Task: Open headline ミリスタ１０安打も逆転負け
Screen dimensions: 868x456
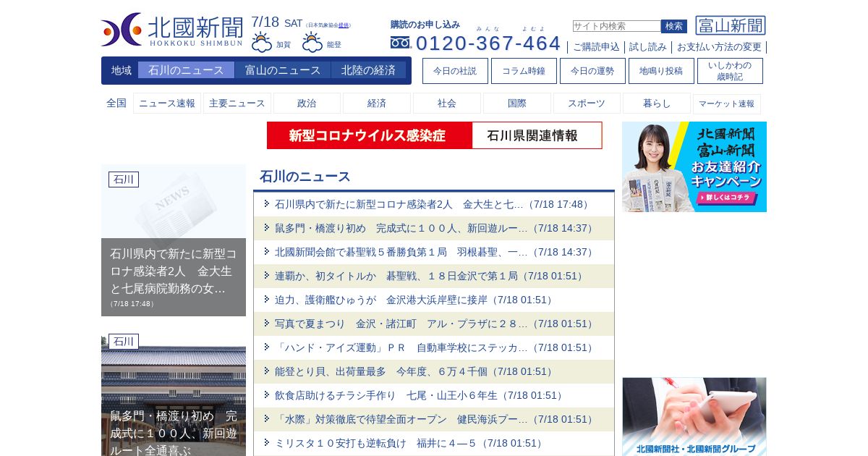Action: (x=410, y=443)
